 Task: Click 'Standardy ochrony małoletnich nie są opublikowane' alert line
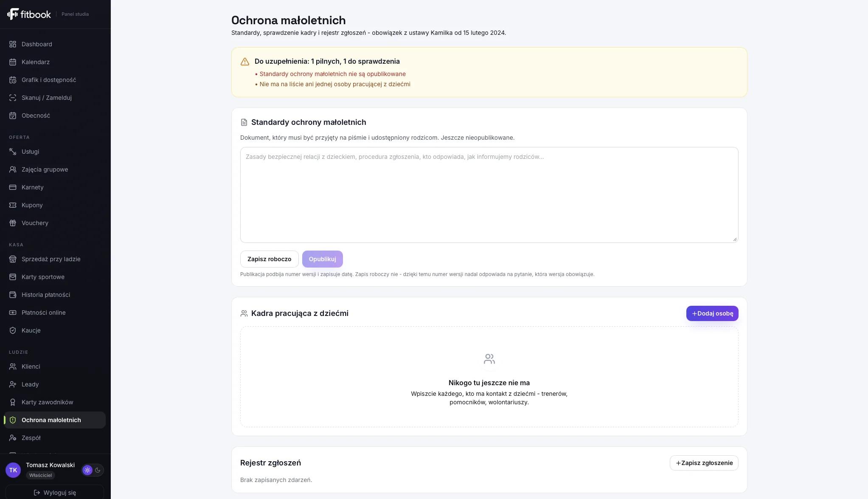(330, 74)
